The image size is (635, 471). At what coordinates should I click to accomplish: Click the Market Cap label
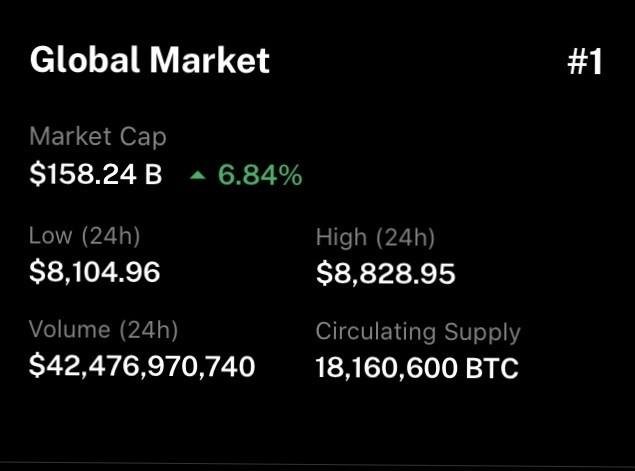[x=98, y=137]
